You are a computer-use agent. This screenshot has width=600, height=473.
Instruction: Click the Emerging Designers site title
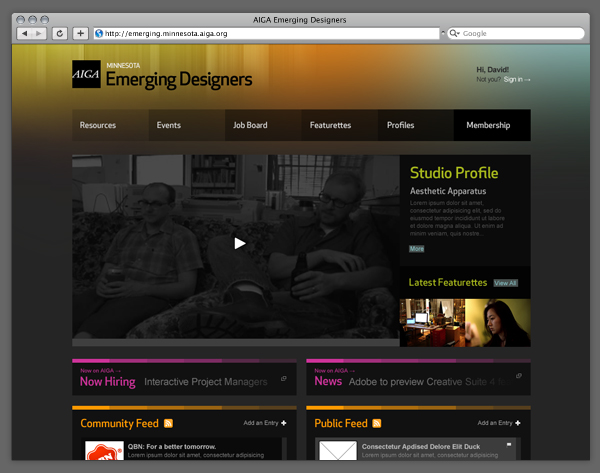point(179,79)
